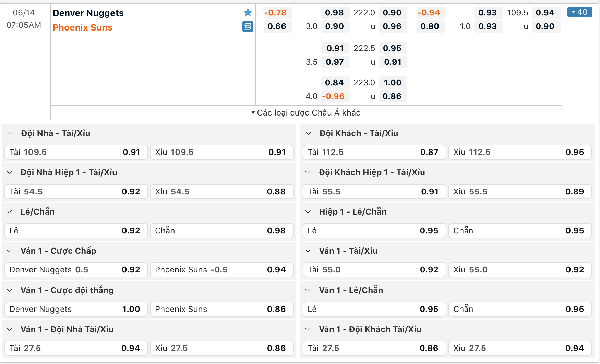Collapse the Đội Khách - Tài/Xỉu section

(309, 133)
